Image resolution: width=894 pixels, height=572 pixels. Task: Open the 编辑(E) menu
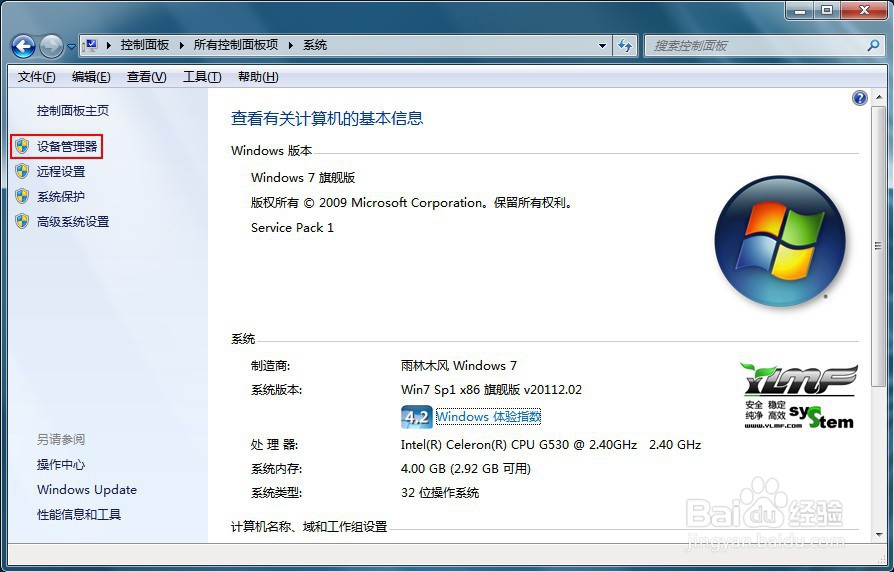91,76
